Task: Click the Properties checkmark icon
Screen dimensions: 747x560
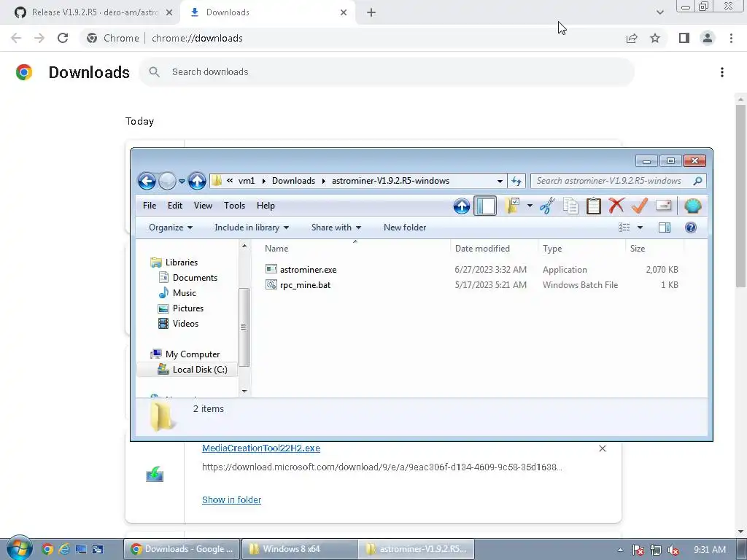Action: tap(640, 206)
